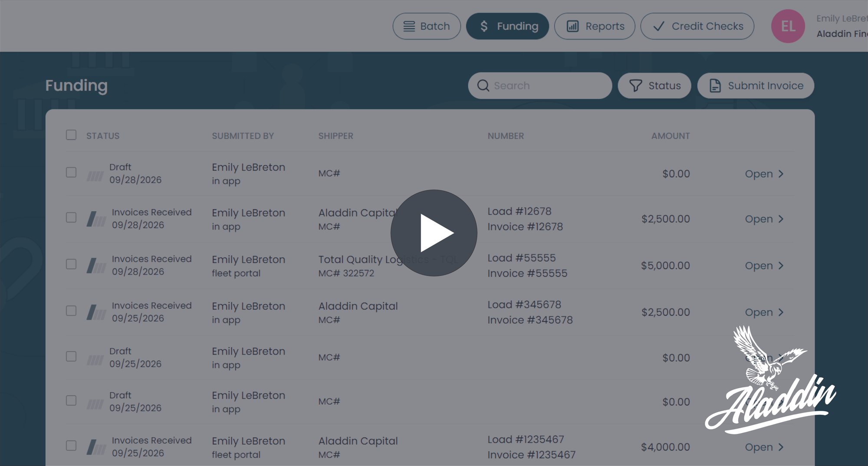Click the list icon on Batch tab
Viewport: 868px width, 466px height.
[409, 26]
